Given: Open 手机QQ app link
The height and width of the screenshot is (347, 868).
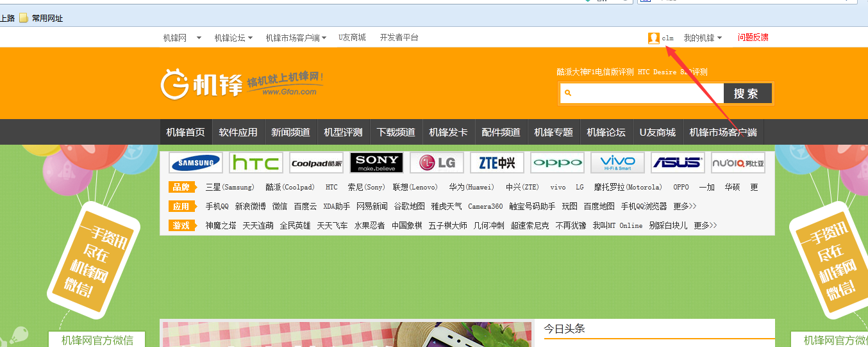Looking at the screenshot, I should (x=217, y=206).
